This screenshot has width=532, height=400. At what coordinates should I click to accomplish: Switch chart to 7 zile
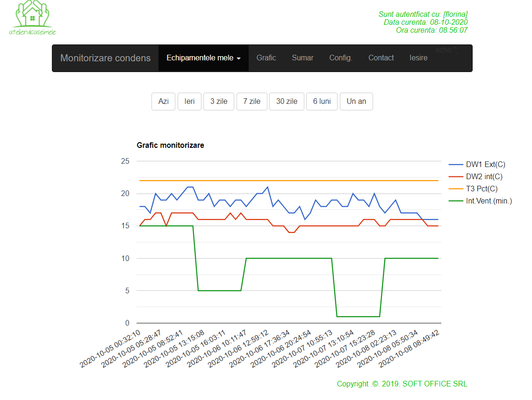[252, 102]
